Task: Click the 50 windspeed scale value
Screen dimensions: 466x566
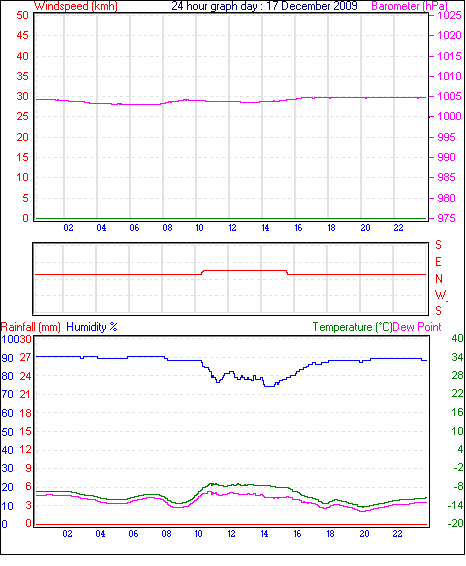Action: [x=22, y=16]
